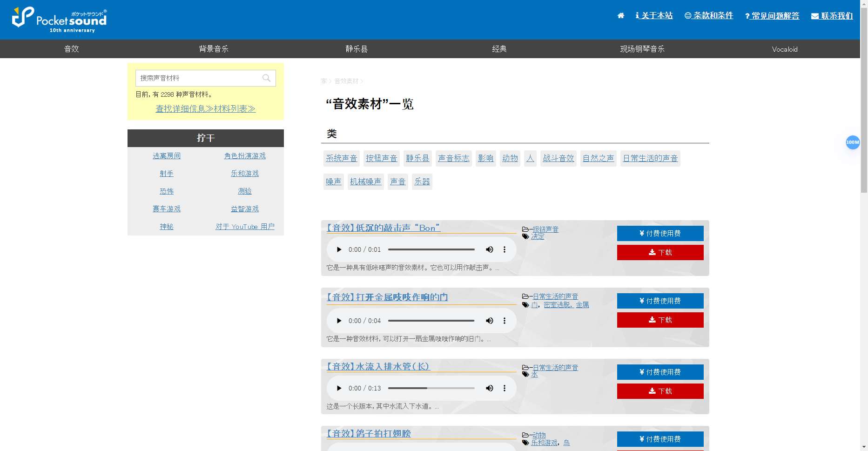Click the 100M floating badge icon
The image size is (868, 451).
pos(853,142)
